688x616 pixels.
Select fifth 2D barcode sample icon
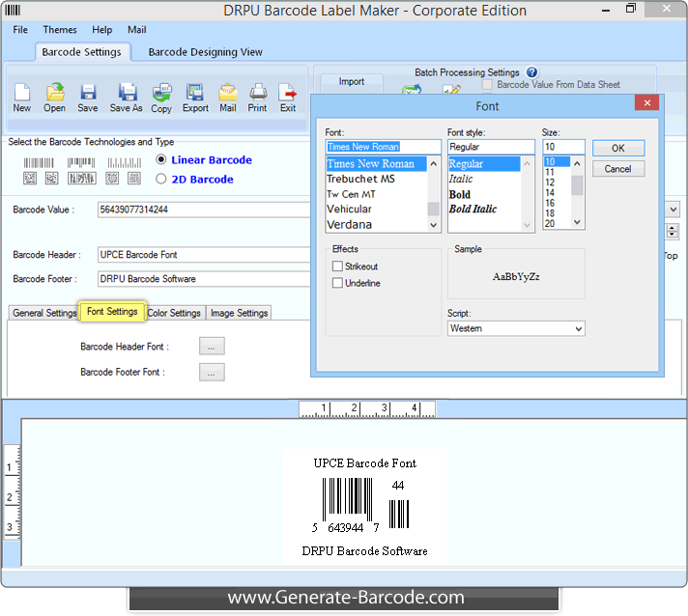133,178
